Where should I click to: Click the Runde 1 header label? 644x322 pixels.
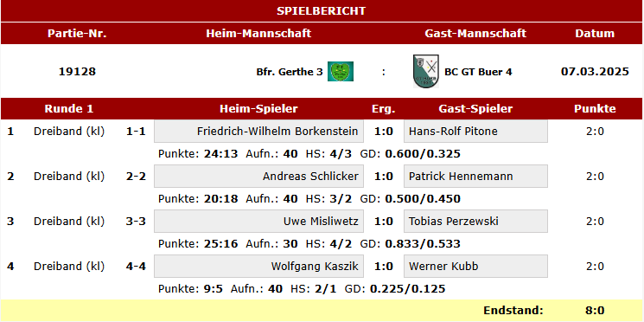[x=69, y=108]
